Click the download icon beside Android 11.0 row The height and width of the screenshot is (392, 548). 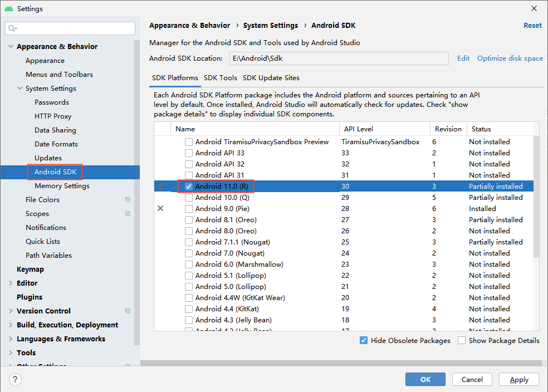(160, 187)
